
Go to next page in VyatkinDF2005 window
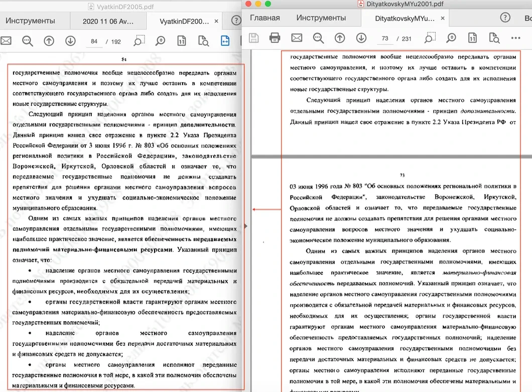click(70, 41)
